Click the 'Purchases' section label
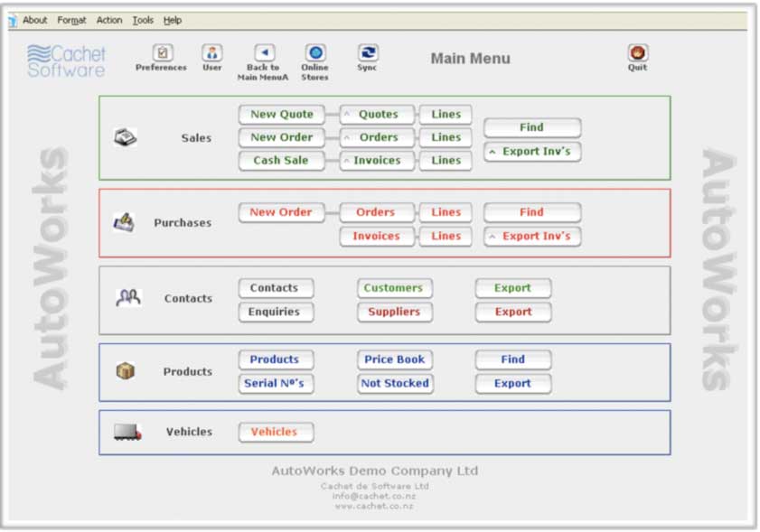The height and width of the screenshot is (532, 760). point(183,223)
